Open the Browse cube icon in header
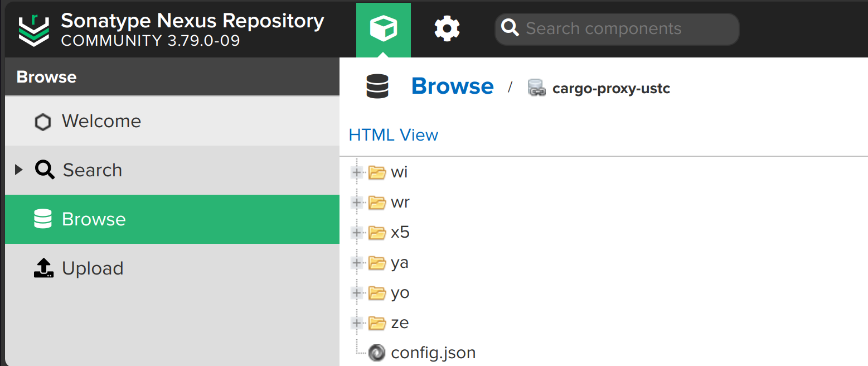868x366 pixels. (x=383, y=28)
